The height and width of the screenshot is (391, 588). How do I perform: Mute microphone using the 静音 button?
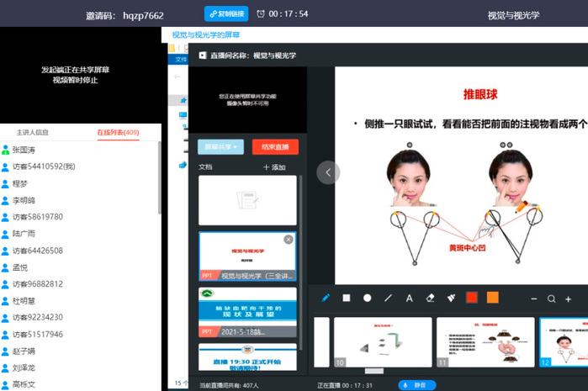tap(413, 385)
